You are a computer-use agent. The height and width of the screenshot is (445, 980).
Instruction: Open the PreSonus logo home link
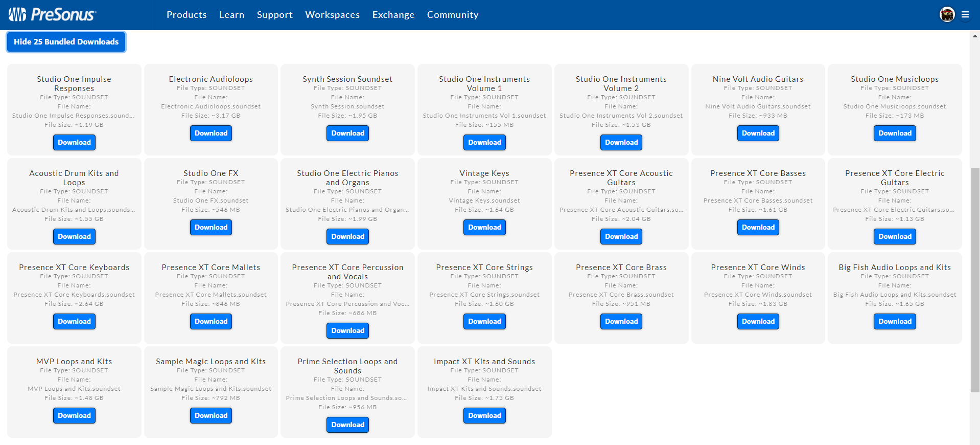coord(52,15)
